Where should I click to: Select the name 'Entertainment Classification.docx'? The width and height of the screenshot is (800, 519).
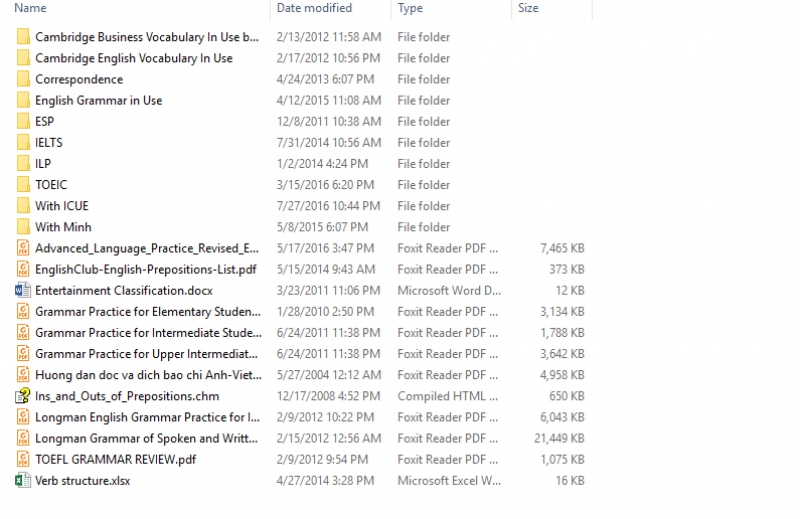pos(124,290)
